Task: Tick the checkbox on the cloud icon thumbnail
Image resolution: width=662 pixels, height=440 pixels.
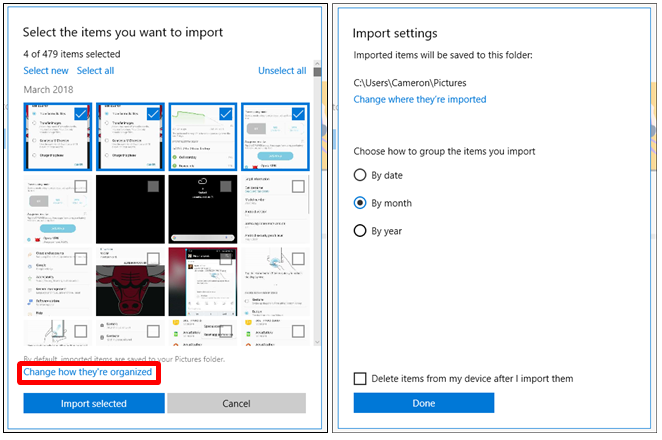Action: (225, 187)
